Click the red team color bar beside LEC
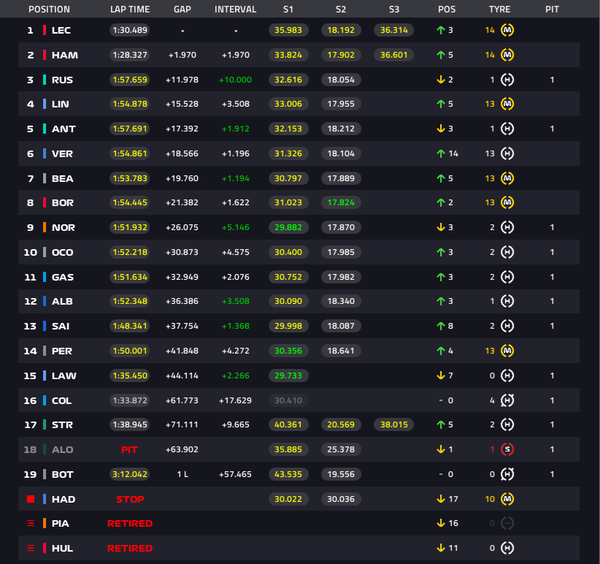The width and height of the screenshot is (600, 564). (x=44, y=30)
